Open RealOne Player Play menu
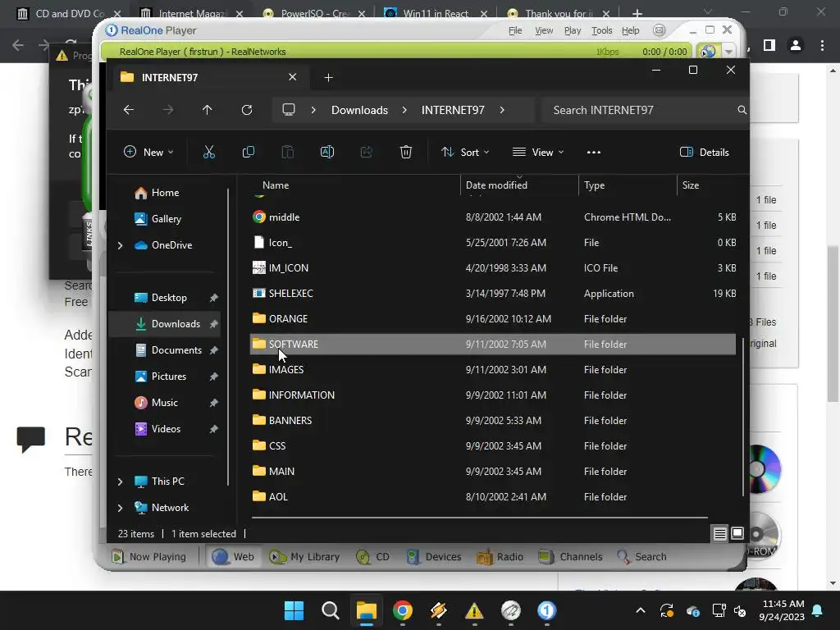The image size is (840, 630). pos(572,30)
